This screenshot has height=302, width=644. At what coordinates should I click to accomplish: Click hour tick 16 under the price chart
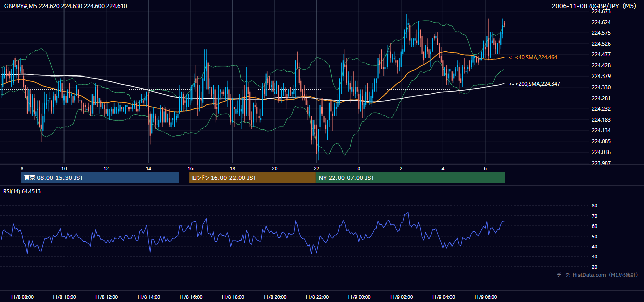tap(190, 168)
